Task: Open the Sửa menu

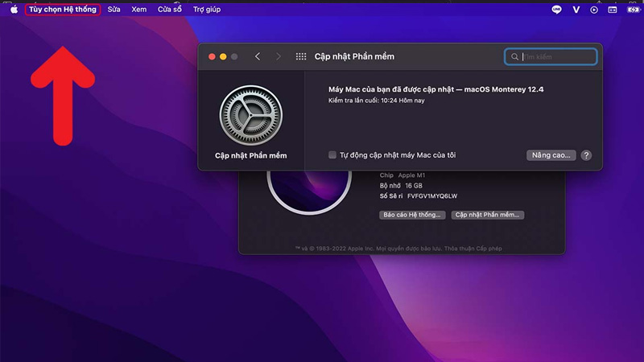Action: 114,10
